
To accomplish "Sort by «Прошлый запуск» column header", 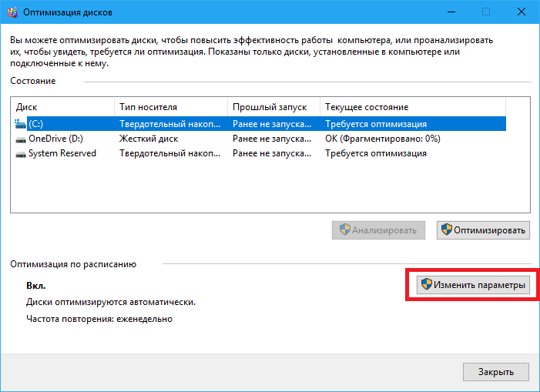I will coord(273,107).
